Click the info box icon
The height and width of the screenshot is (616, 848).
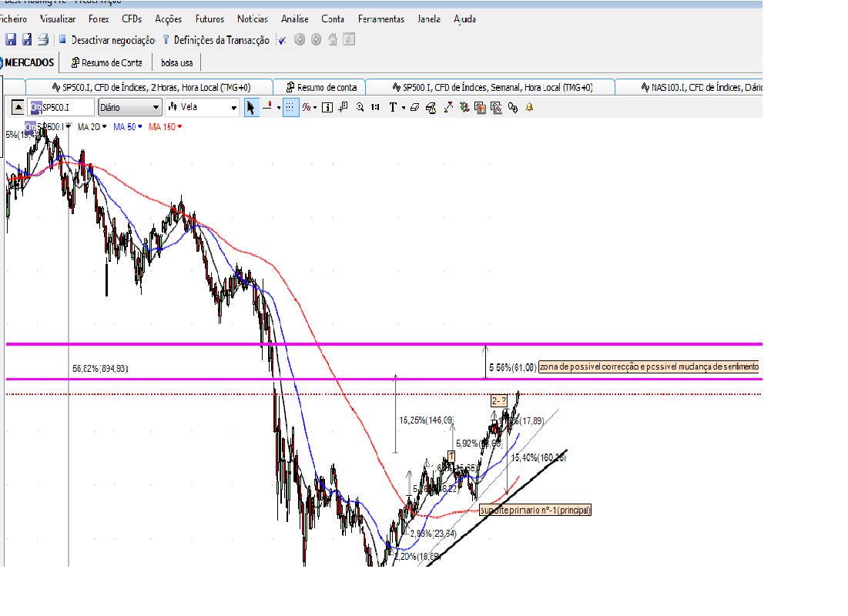[327, 107]
